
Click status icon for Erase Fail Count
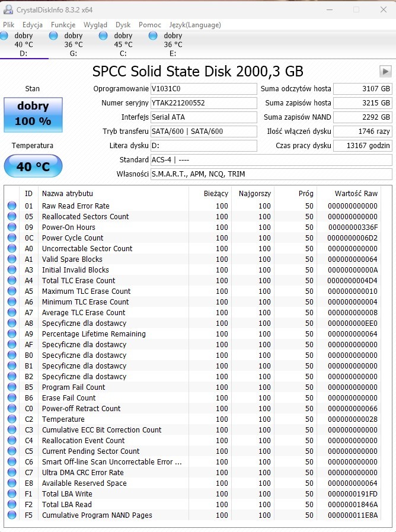[x=12, y=398]
